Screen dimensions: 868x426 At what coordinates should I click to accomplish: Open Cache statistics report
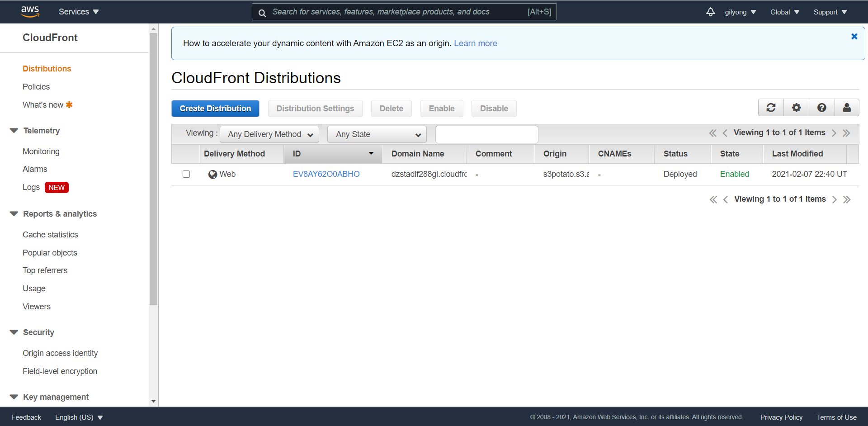(50, 235)
